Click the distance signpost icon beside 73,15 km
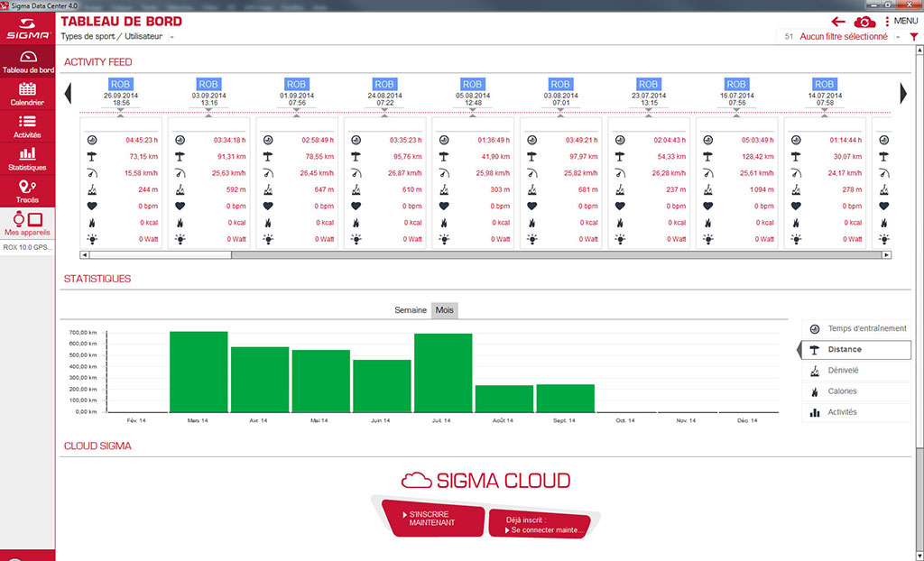The height and width of the screenshot is (561, 924). (x=91, y=157)
